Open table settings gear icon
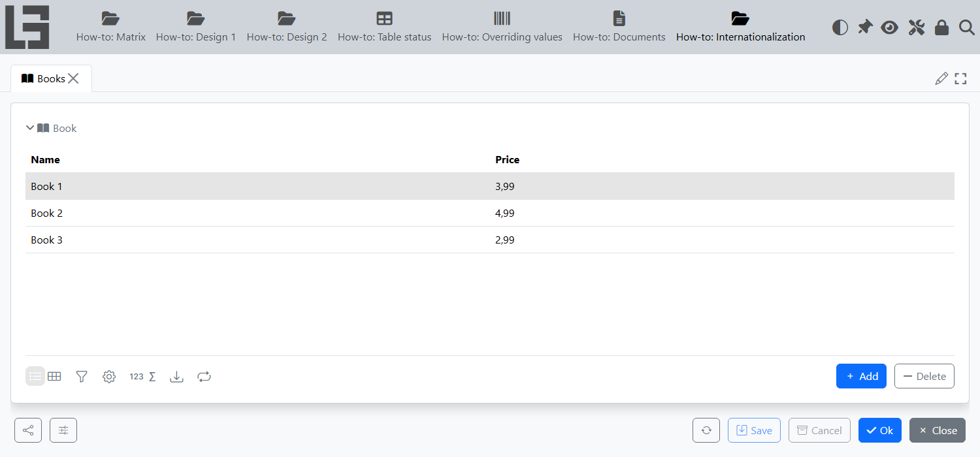 pos(109,377)
